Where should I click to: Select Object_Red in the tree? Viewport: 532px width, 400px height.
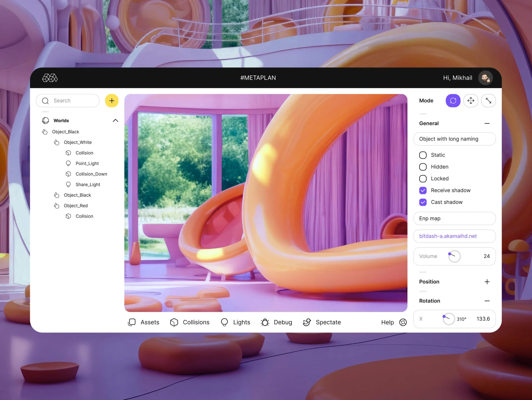coord(76,206)
